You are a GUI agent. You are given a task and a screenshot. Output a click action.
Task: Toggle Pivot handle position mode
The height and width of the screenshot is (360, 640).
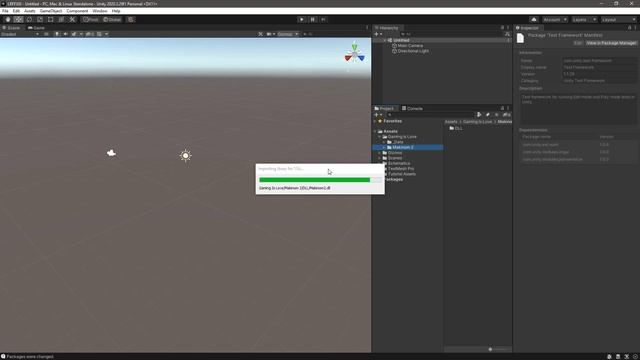90,20
